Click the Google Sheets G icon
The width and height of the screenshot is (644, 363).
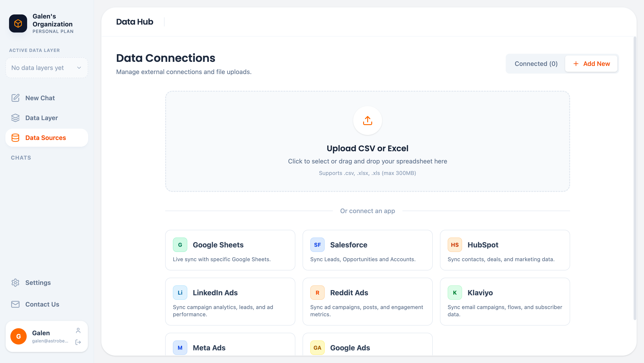point(180,244)
